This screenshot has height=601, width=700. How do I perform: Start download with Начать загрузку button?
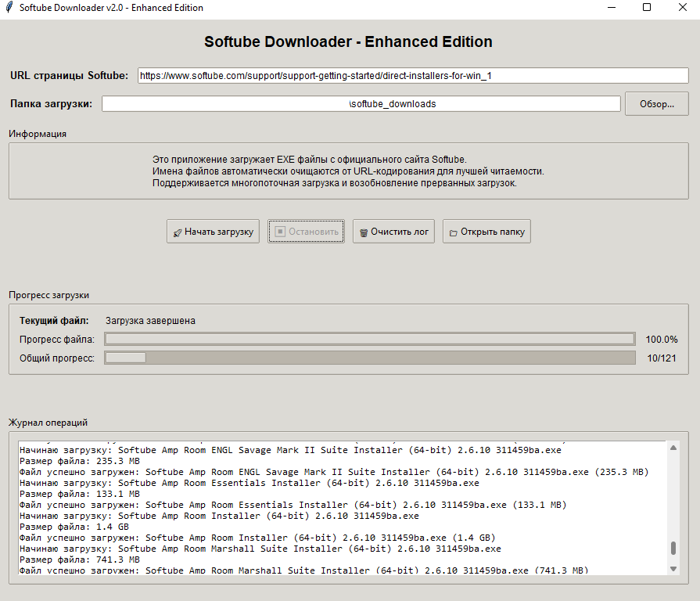[x=213, y=232]
